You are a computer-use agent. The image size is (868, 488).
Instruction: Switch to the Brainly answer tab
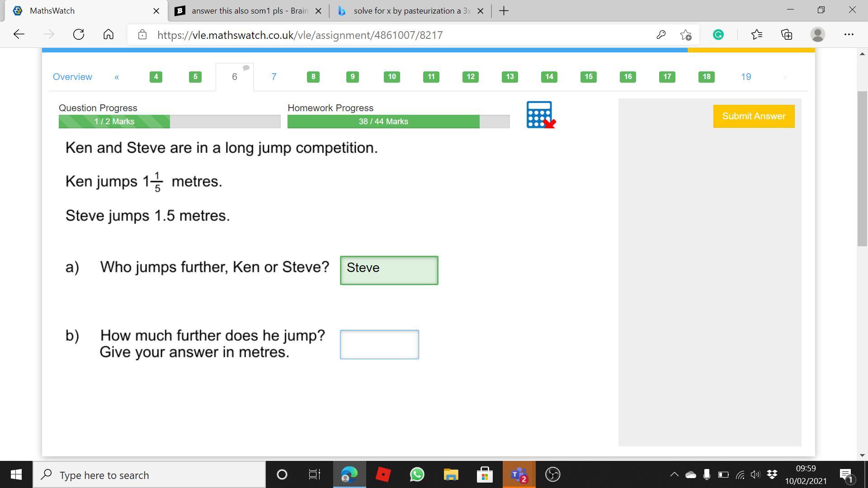(249, 11)
